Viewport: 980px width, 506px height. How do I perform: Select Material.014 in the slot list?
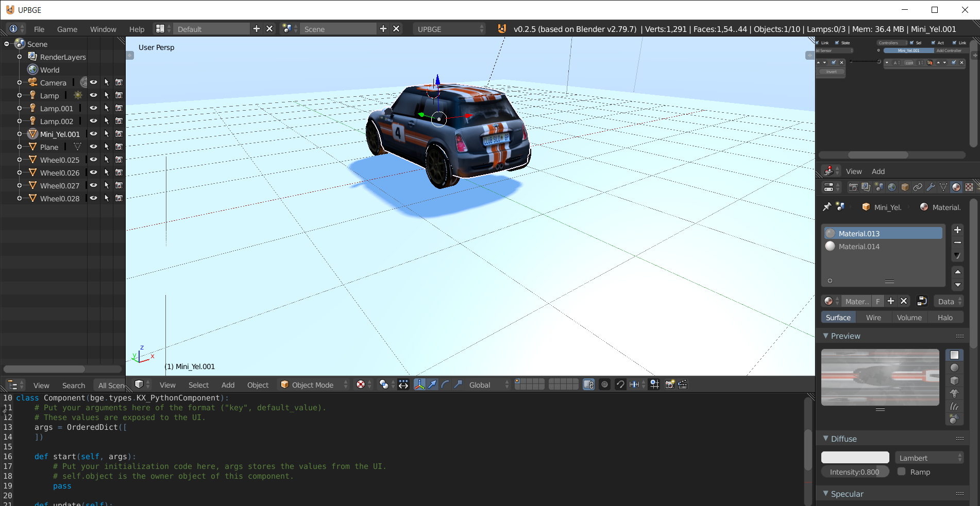point(883,247)
